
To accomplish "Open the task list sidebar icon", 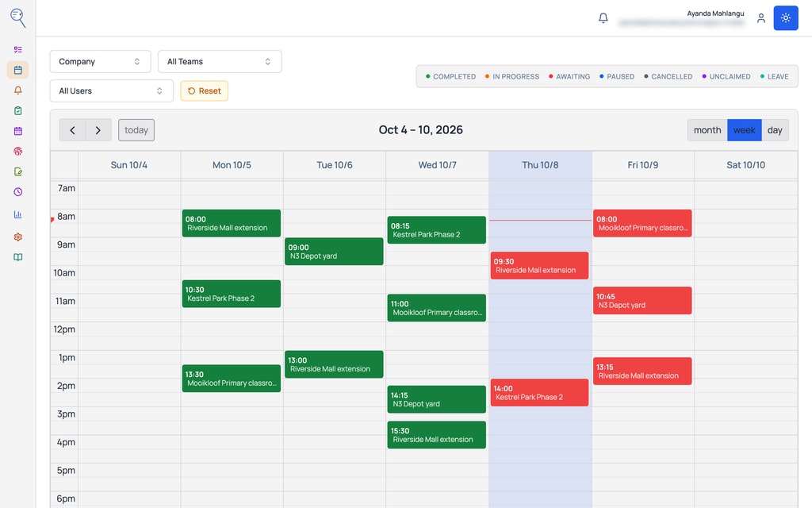I will tap(17, 50).
